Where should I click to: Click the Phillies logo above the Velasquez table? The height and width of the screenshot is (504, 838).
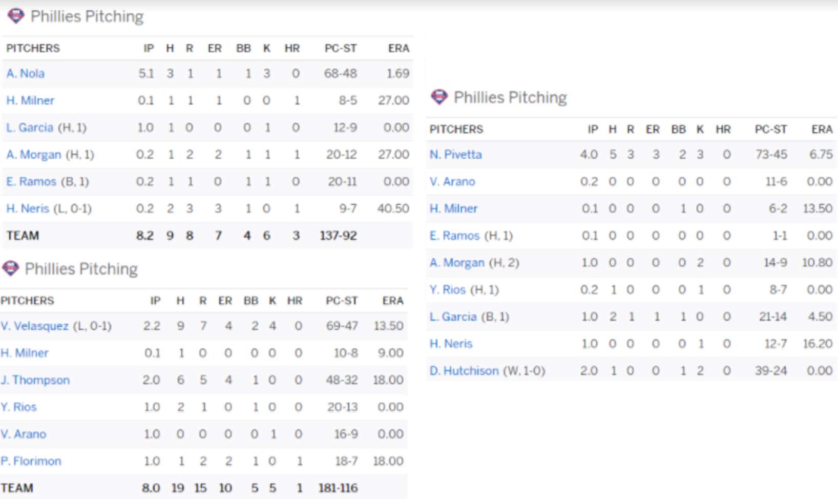(10, 268)
